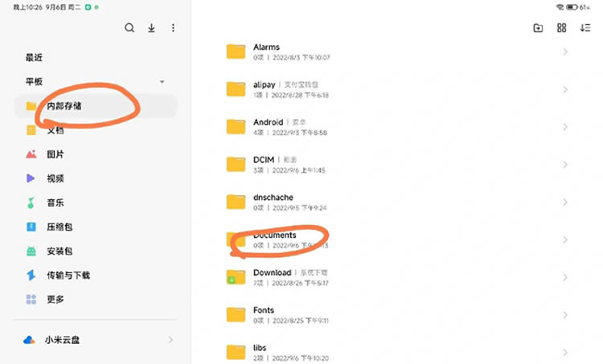Create a new folder with the top-right icon
603x364 pixels.
pyautogui.click(x=538, y=28)
